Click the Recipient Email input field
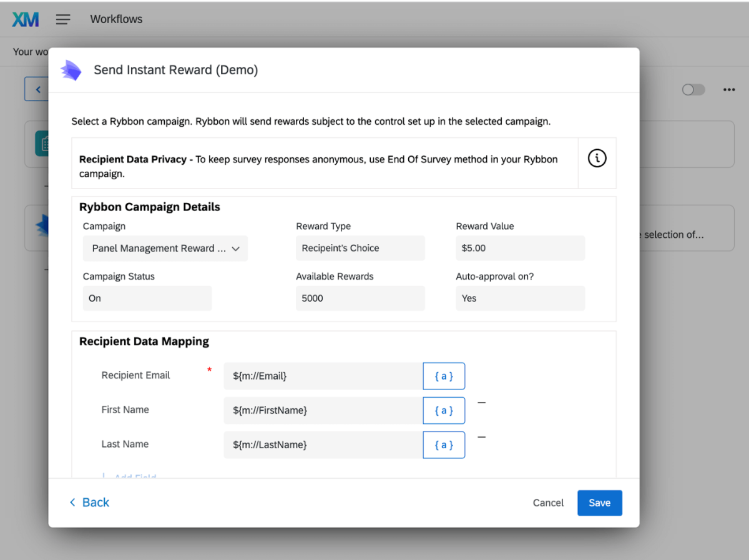The image size is (749, 560). (323, 376)
